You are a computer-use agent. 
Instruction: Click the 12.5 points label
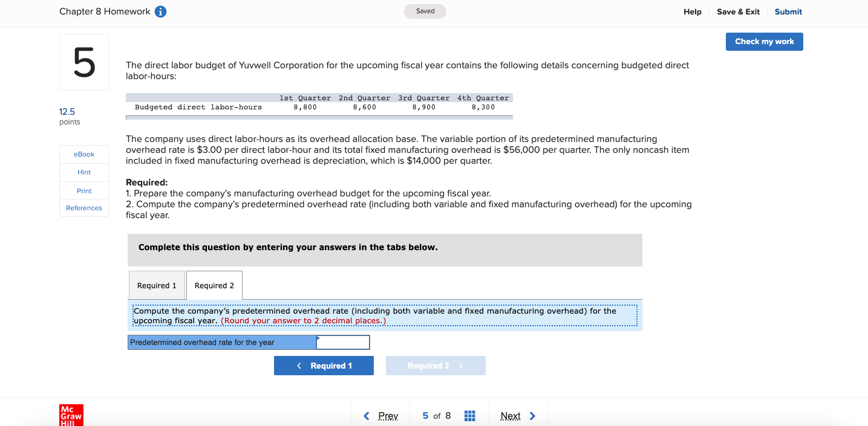(70, 116)
